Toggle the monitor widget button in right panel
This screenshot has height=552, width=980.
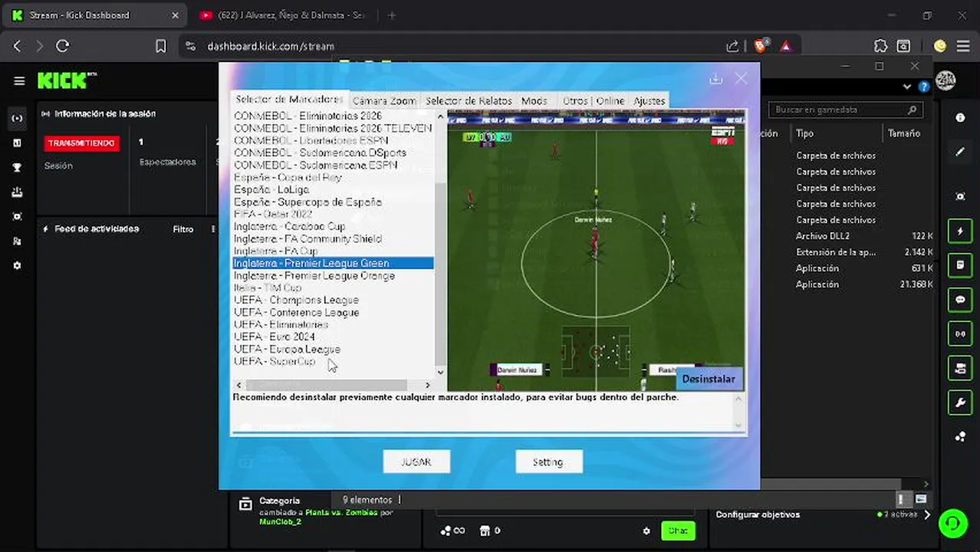[x=960, y=368]
